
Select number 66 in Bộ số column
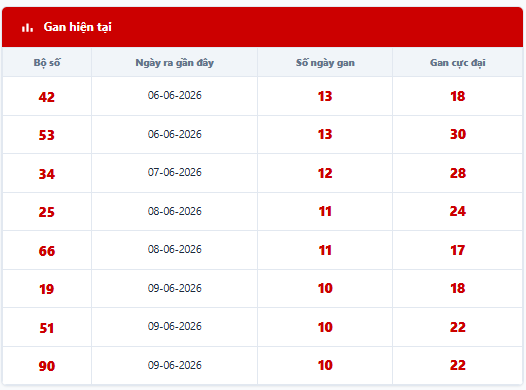click(47, 251)
